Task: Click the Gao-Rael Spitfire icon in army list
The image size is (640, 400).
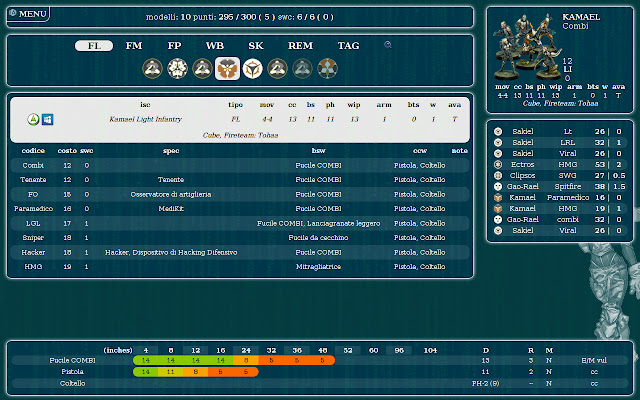Action: click(498, 186)
